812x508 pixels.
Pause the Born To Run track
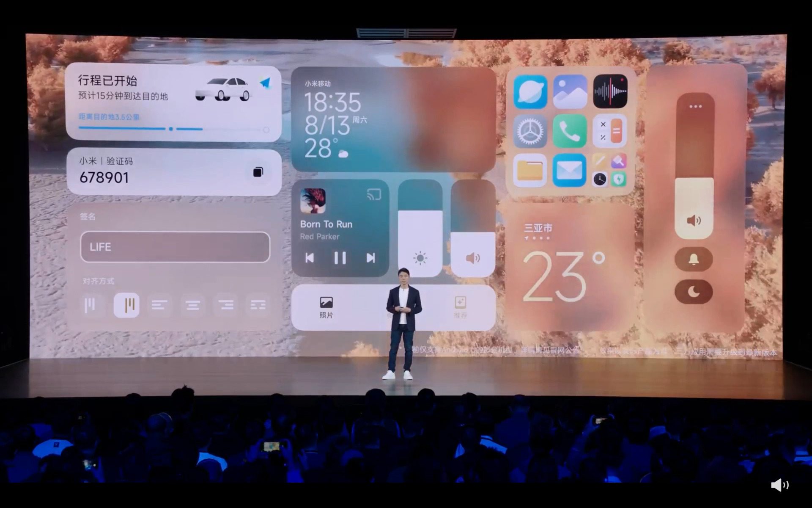click(339, 257)
